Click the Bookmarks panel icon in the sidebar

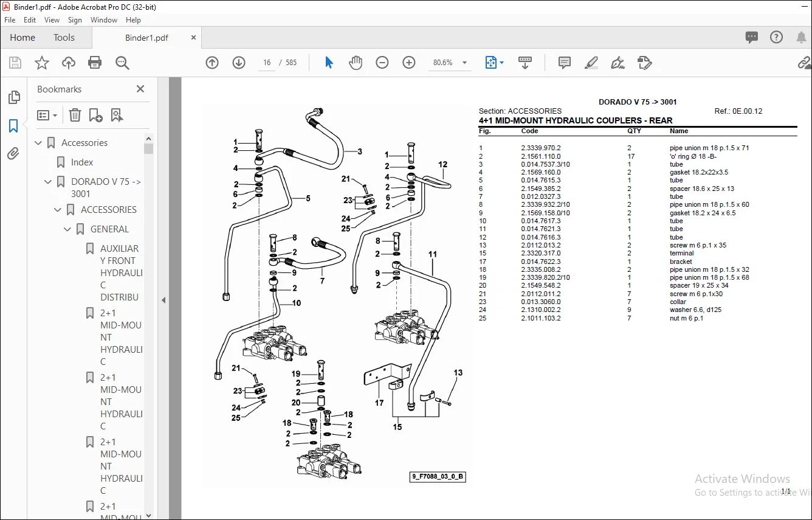click(x=13, y=126)
